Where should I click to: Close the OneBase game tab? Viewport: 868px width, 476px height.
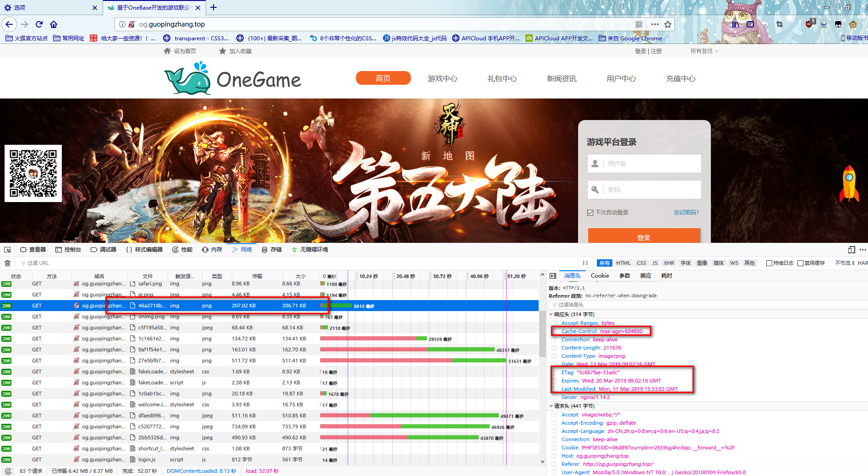tap(198, 7)
